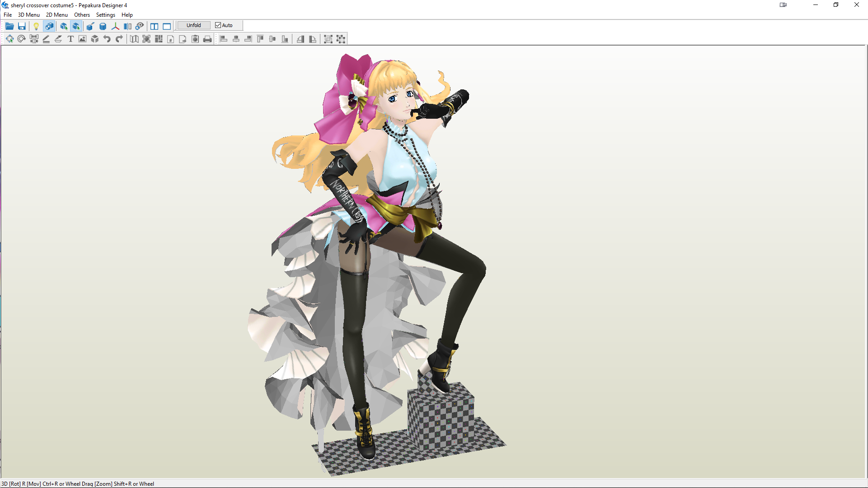This screenshot has height=488, width=868.
Task: Click the Unfold button
Action: 194,25
